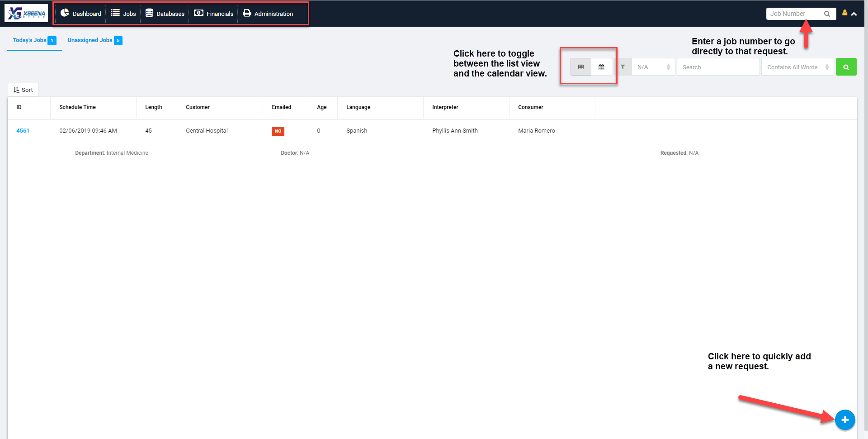Click the Job Number search magnifier
This screenshot has height=439, width=868.
pyautogui.click(x=827, y=14)
